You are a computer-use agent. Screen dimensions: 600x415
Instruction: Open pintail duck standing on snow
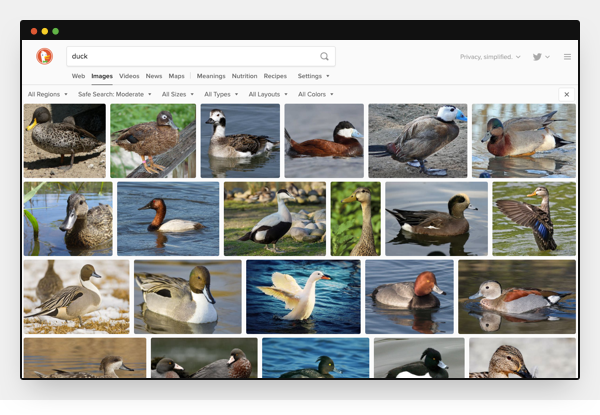[77, 296]
